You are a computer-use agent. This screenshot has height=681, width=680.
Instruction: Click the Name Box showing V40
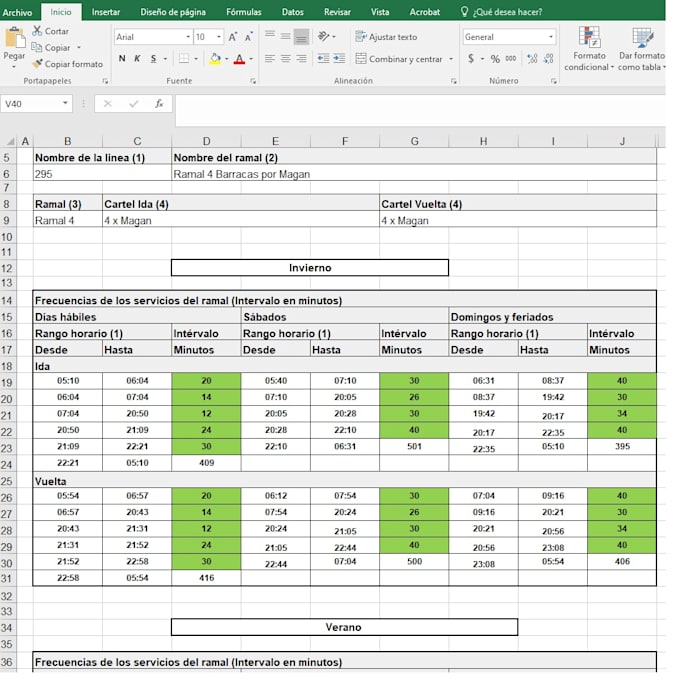[36, 104]
